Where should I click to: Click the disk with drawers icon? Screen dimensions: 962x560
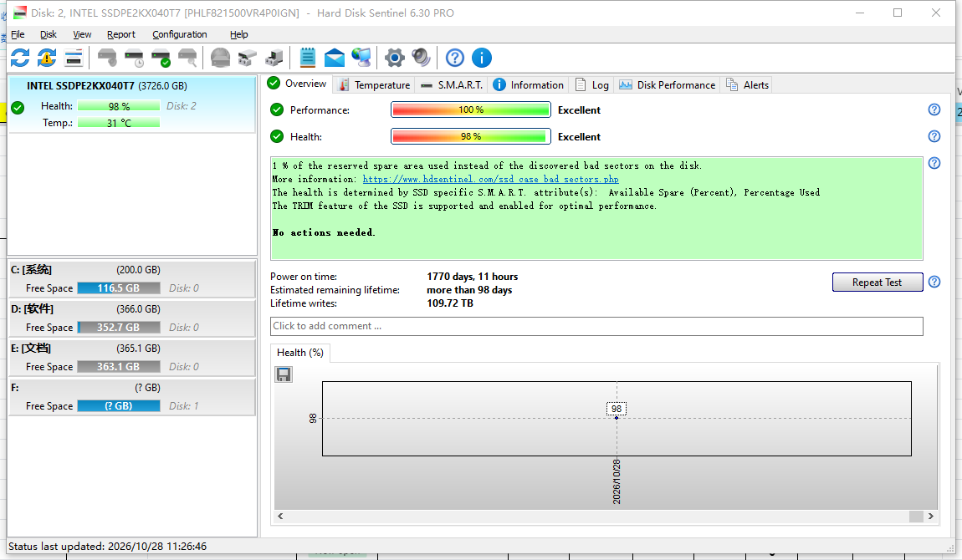[x=248, y=58]
